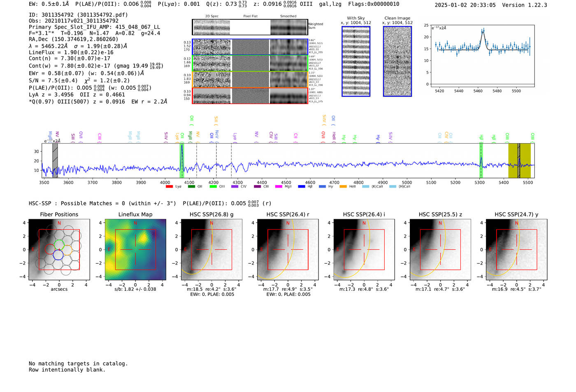Click the Cont(w) gmag 19.49 line
The width and height of the screenshot is (576, 392).
[x=96, y=66]
